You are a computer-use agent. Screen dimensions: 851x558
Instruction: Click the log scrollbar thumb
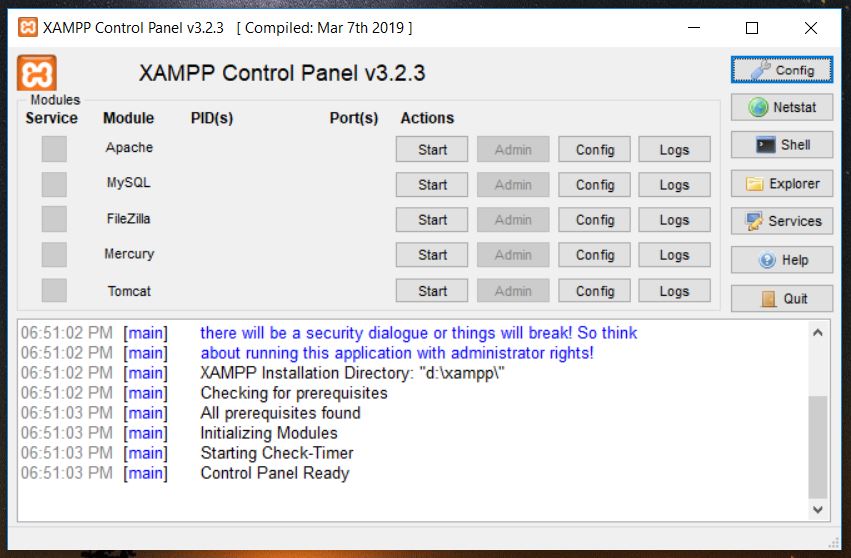click(x=818, y=447)
